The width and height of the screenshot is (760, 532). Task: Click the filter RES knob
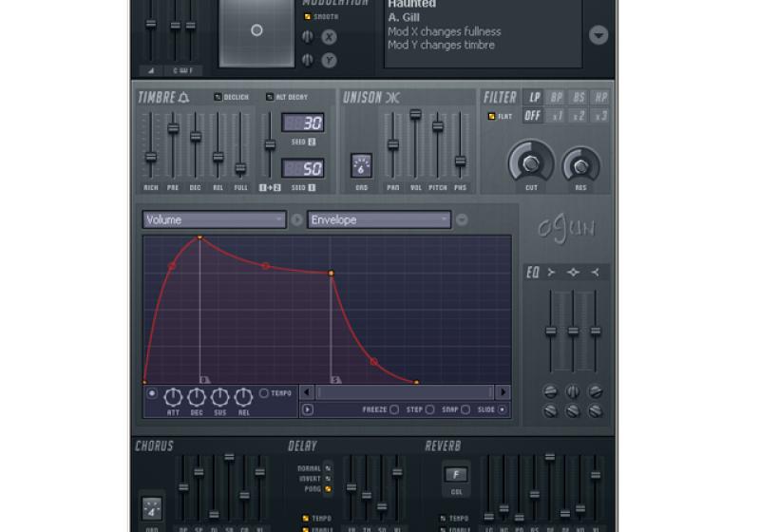tap(580, 165)
